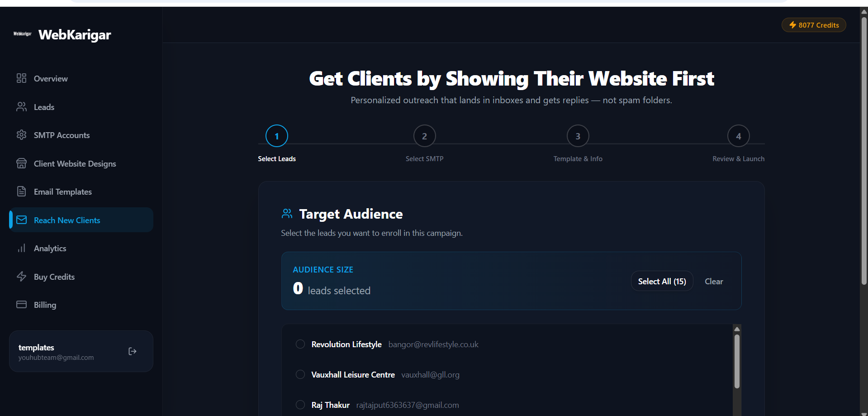Click the SMTP Accounts gear icon
This screenshot has height=416, width=868.
pyautogui.click(x=21, y=135)
